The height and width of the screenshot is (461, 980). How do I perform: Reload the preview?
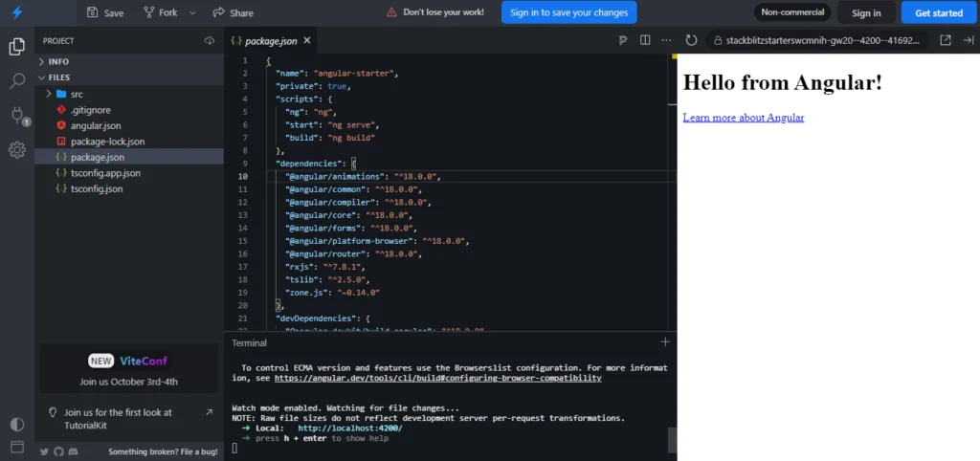point(691,40)
